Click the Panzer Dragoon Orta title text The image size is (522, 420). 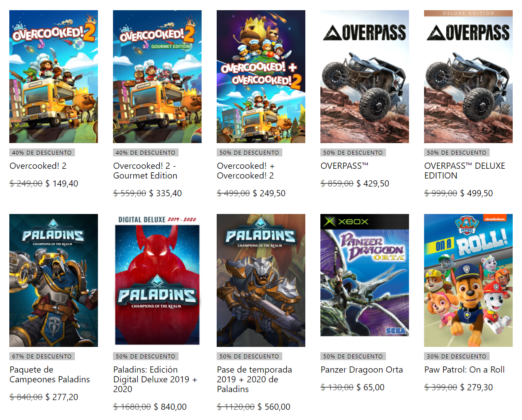pos(362,370)
